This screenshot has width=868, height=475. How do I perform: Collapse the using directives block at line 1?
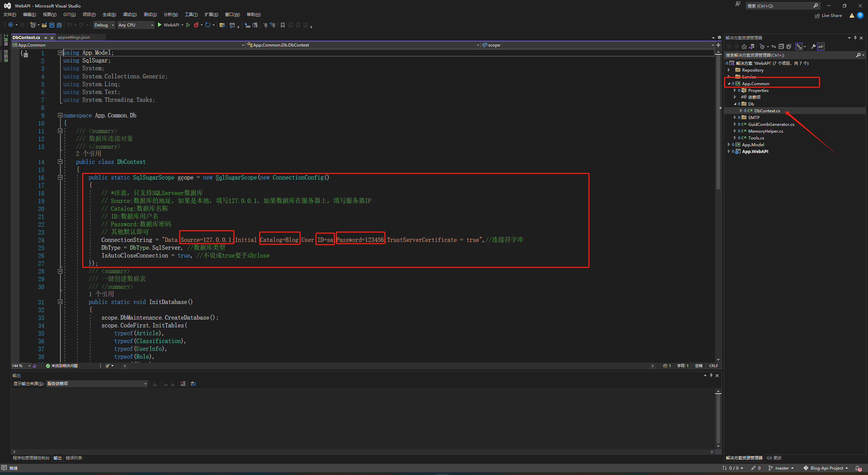coord(60,53)
